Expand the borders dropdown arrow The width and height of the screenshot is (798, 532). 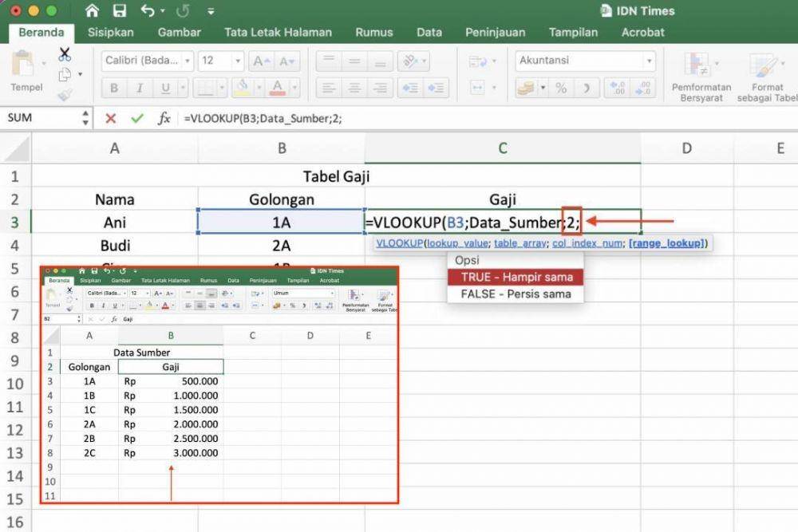[x=222, y=88]
